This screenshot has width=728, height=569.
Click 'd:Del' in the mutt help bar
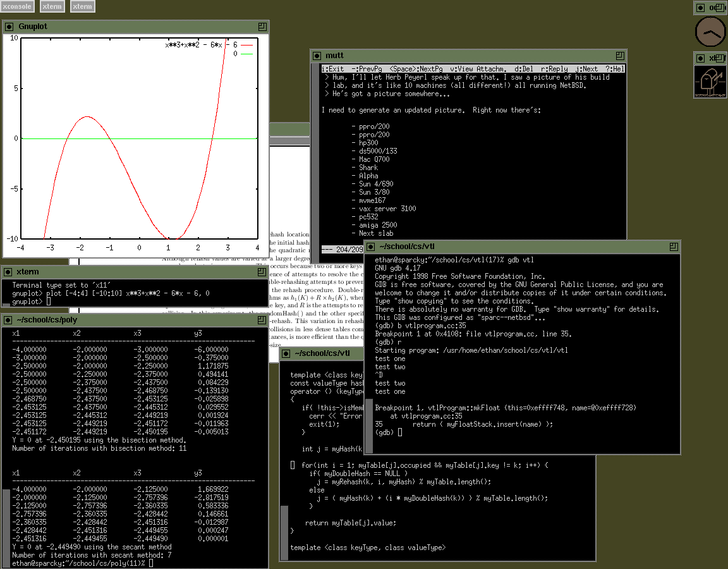click(523, 69)
